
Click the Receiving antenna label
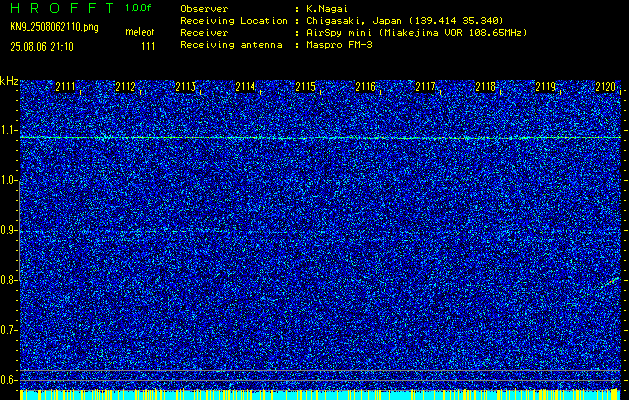tap(231, 45)
